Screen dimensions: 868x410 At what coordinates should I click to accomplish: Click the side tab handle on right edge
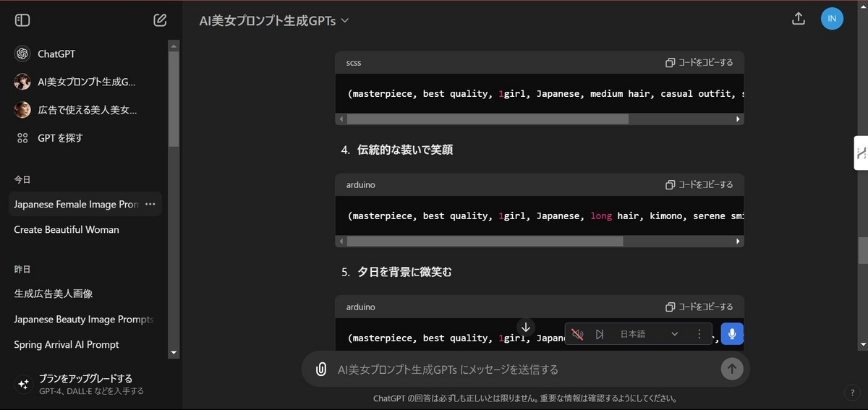861,153
